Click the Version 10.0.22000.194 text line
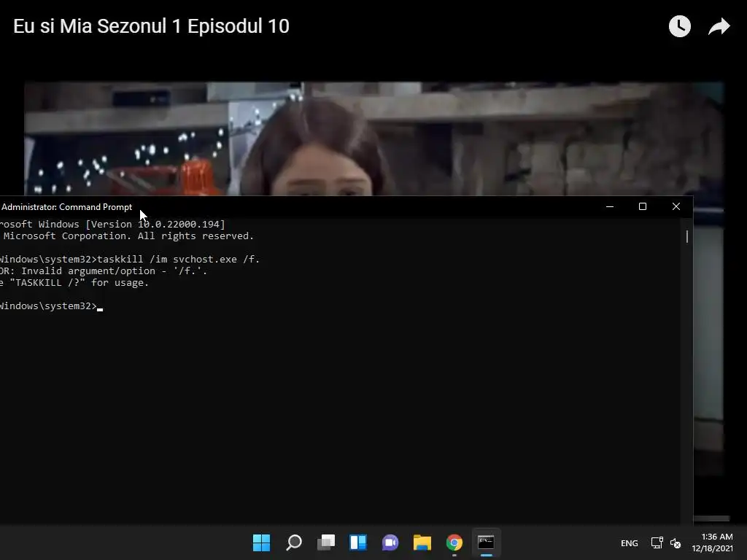747x560 pixels. click(x=112, y=225)
